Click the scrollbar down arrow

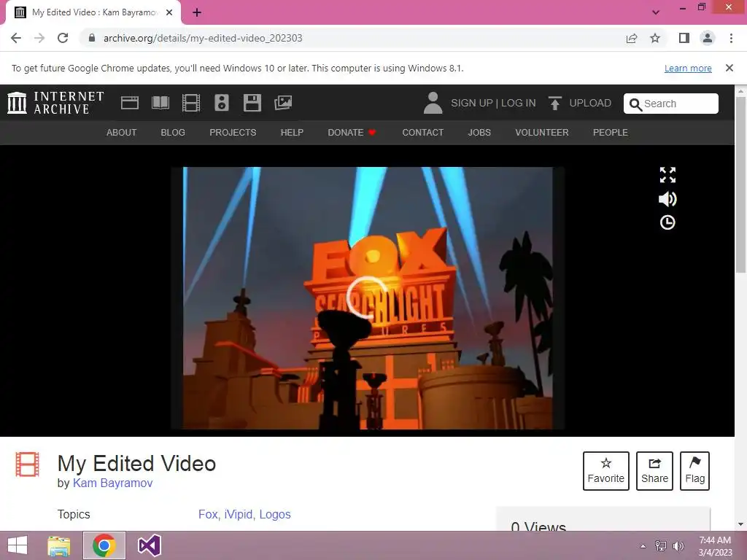741,524
